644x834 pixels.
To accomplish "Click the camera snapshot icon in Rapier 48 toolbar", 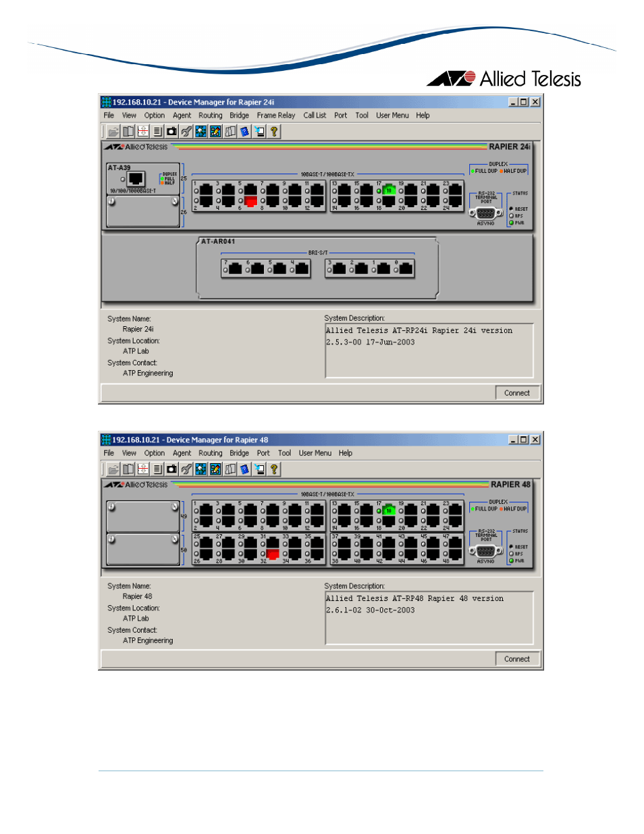I will (x=171, y=469).
